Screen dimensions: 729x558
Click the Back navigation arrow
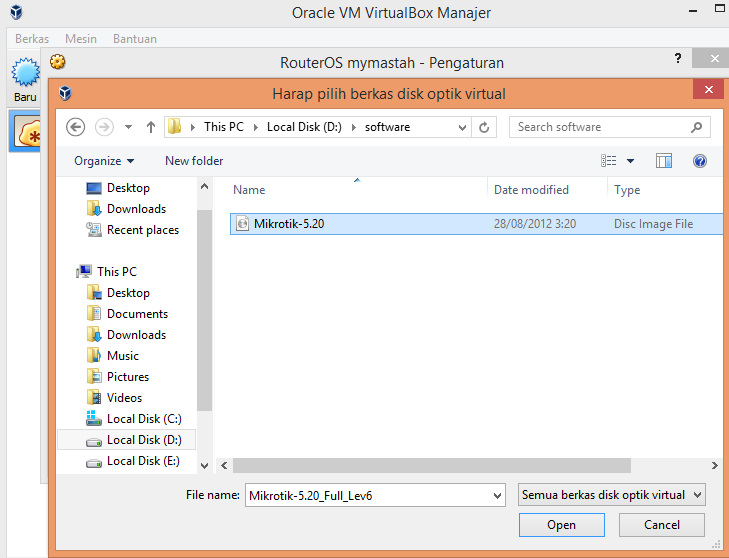(x=75, y=127)
